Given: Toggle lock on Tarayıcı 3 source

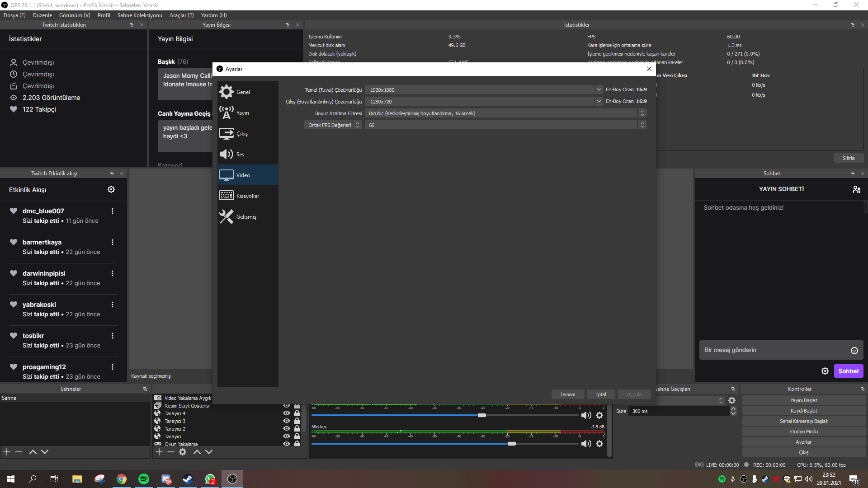Looking at the screenshot, I should 297,421.
